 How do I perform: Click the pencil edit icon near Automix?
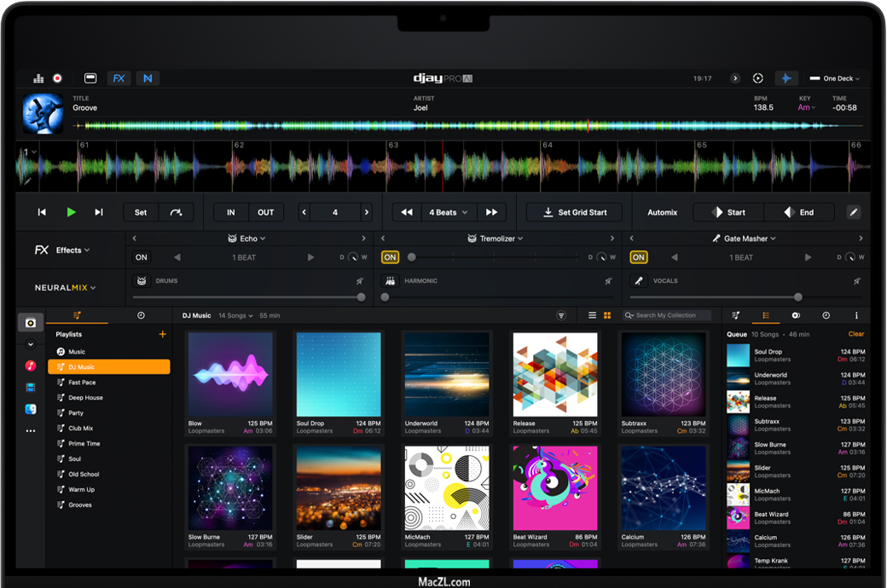click(x=853, y=212)
